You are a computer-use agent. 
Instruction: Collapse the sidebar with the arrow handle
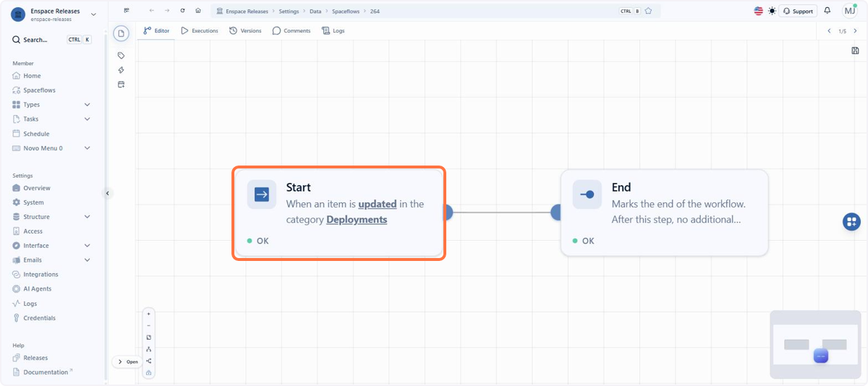coord(107,193)
